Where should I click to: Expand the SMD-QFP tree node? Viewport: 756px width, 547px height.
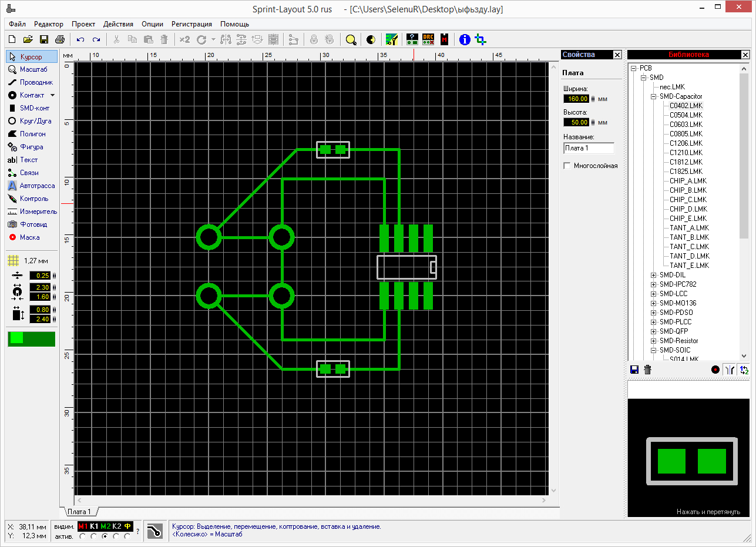[x=654, y=331]
